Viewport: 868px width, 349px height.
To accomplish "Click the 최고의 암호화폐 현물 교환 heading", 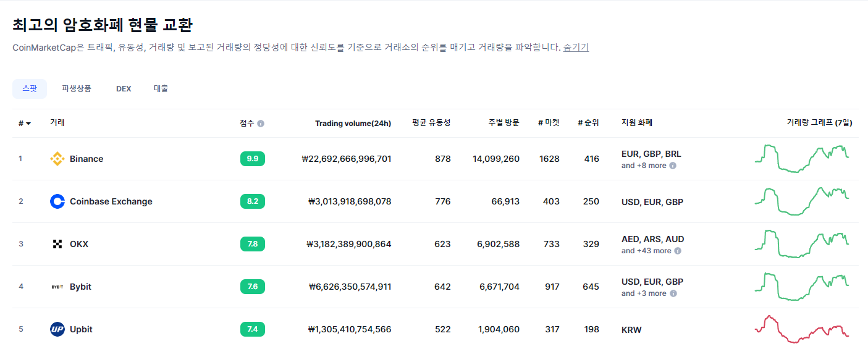I will pyautogui.click(x=103, y=25).
